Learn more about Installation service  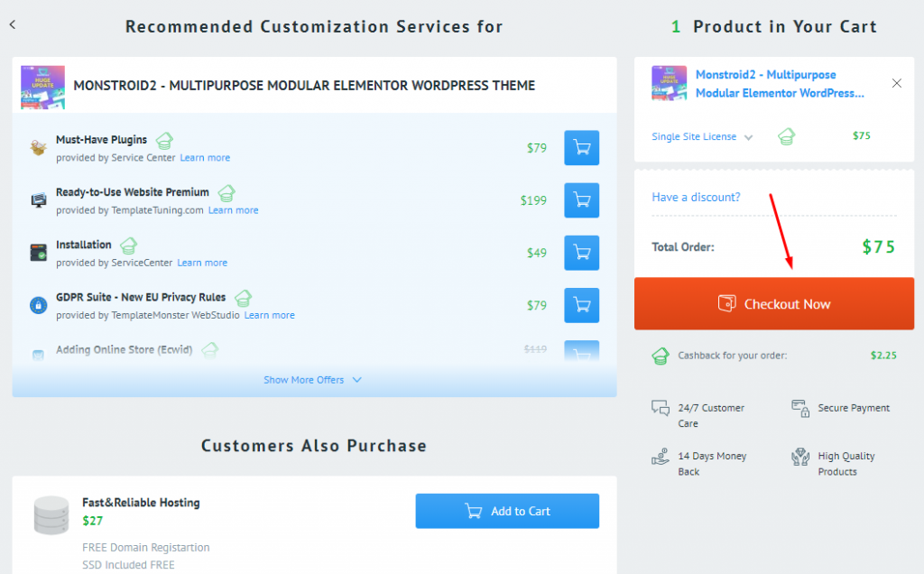pyautogui.click(x=202, y=263)
